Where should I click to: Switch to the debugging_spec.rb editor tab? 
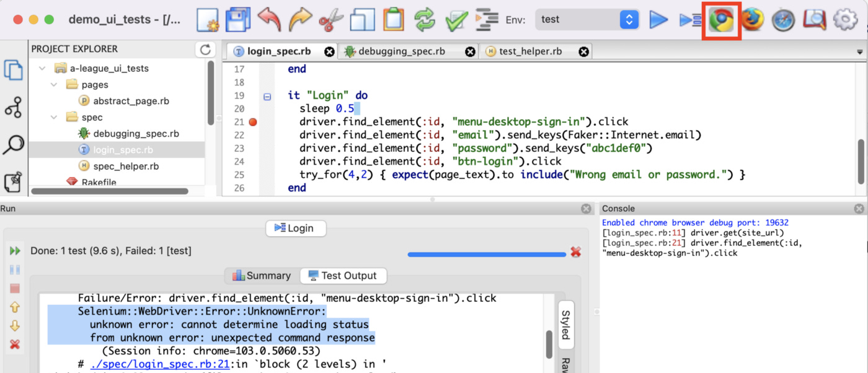pos(401,51)
